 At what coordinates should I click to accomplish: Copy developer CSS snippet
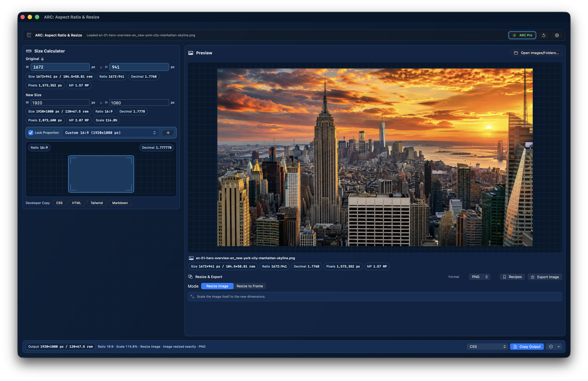pos(59,203)
